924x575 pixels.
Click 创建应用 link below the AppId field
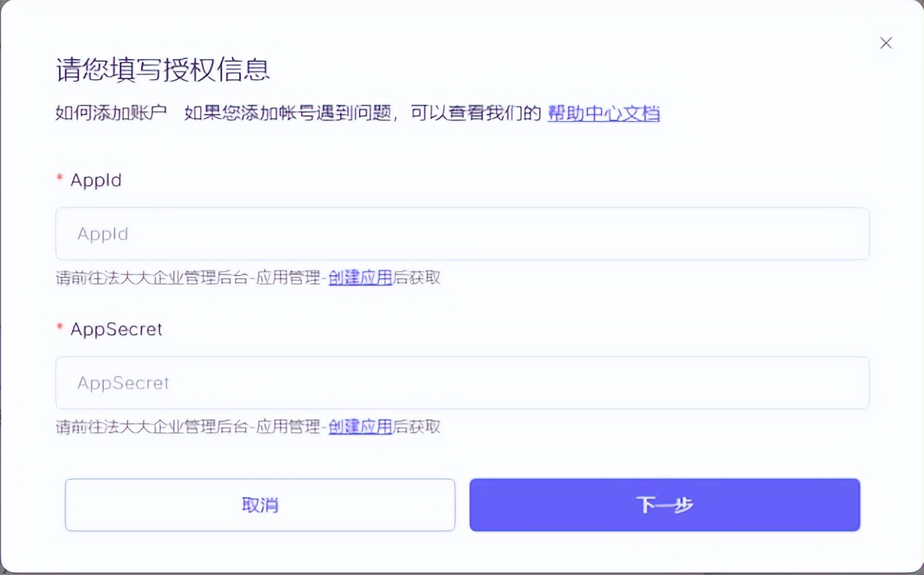click(360, 277)
